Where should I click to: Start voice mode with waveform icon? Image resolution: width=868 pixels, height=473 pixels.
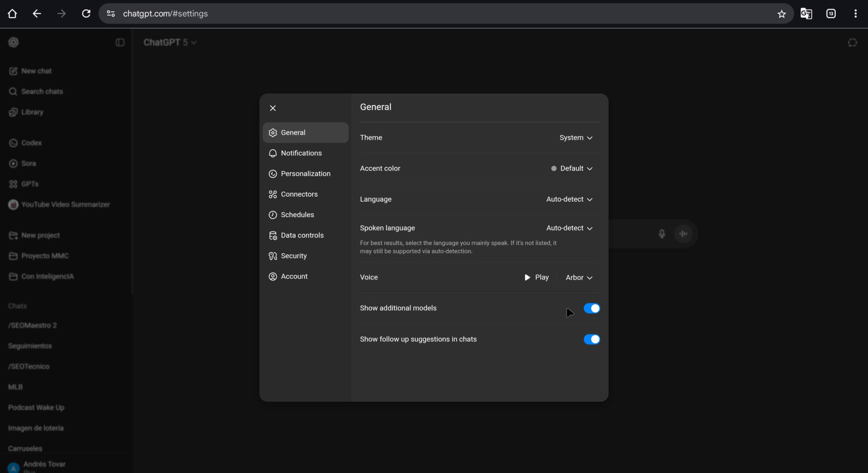coord(684,234)
